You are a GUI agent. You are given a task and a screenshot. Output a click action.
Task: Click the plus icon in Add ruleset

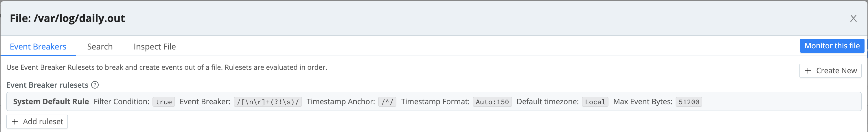click(15, 122)
